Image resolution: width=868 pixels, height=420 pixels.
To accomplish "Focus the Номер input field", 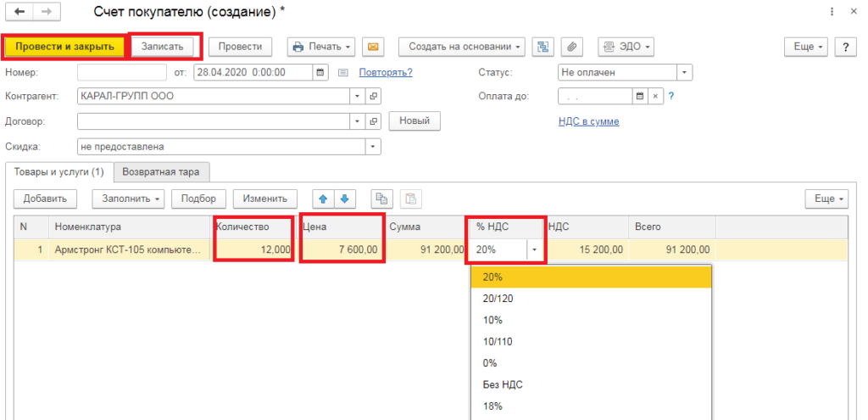I will (122, 73).
